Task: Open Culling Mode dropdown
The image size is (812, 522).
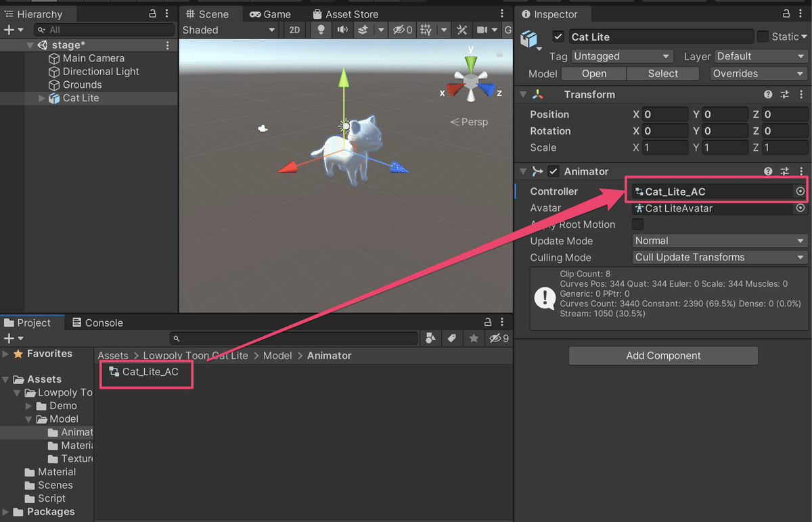Action: 720,258
